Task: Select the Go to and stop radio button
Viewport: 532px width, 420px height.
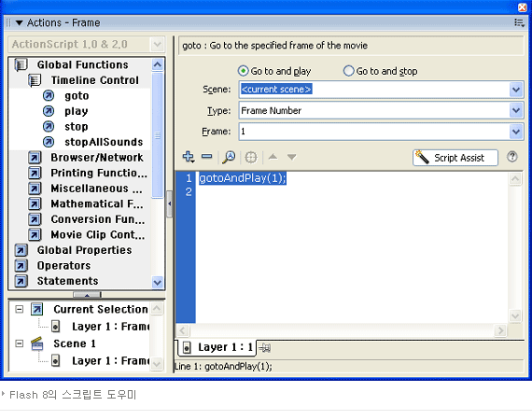Action: pyautogui.click(x=348, y=71)
